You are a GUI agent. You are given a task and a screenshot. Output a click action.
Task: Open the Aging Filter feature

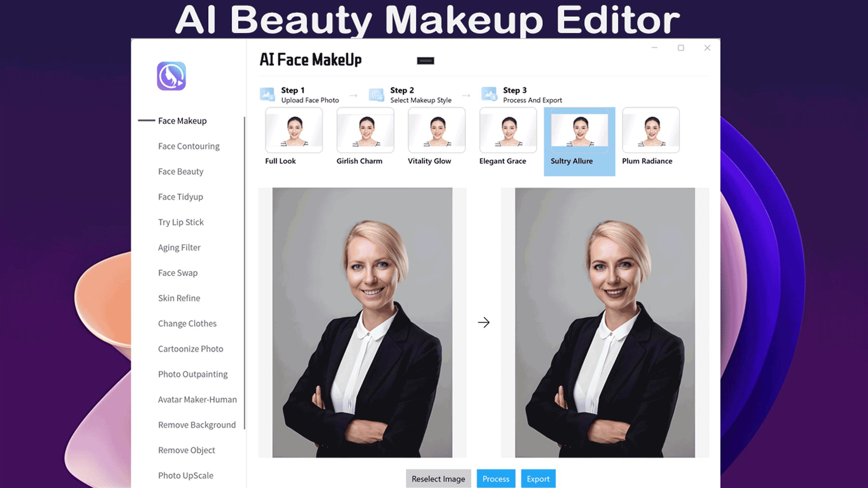(x=179, y=247)
